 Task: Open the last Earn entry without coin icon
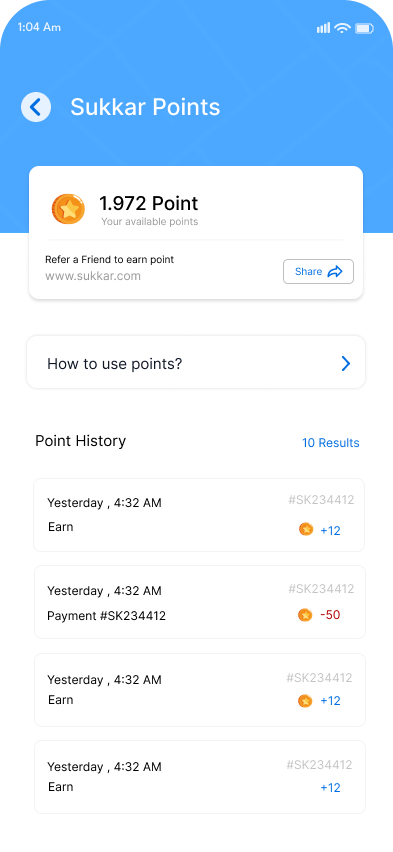click(x=199, y=777)
